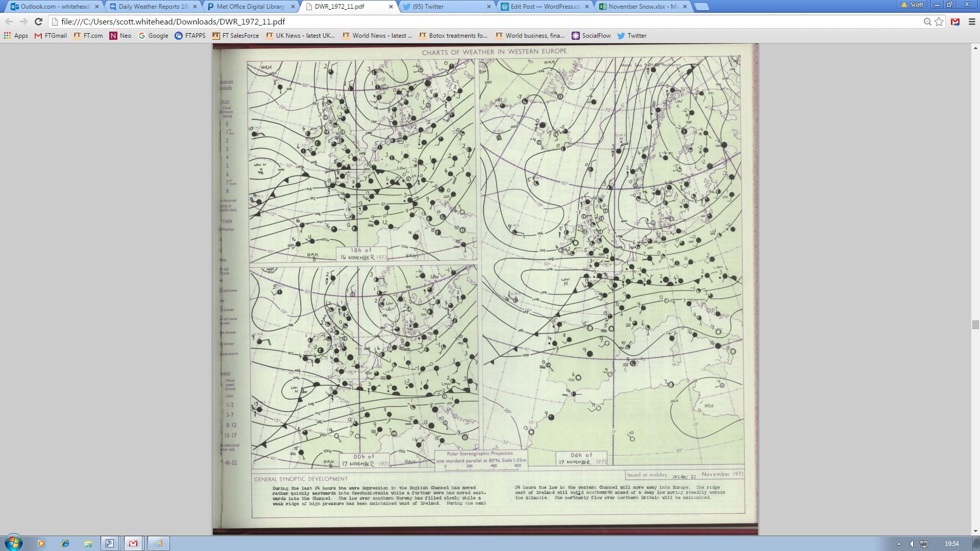Screen dimensions: 980x551
Task: Close the Outlook.com tab
Action: 97,7
